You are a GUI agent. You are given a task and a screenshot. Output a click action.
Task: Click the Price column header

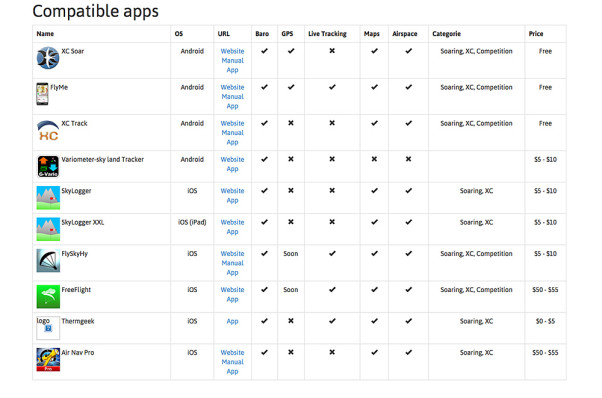[x=536, y=34]
